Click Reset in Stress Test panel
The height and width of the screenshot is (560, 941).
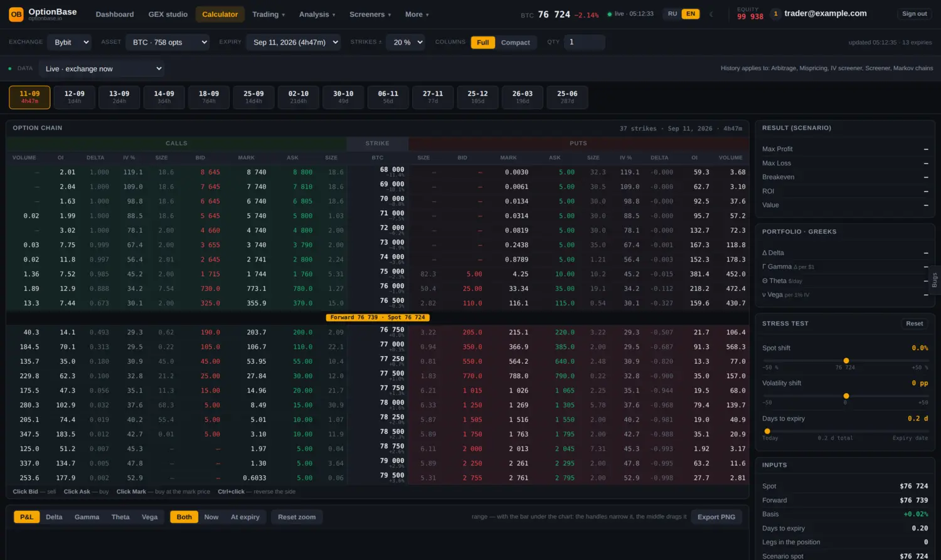tap(914, 324)
